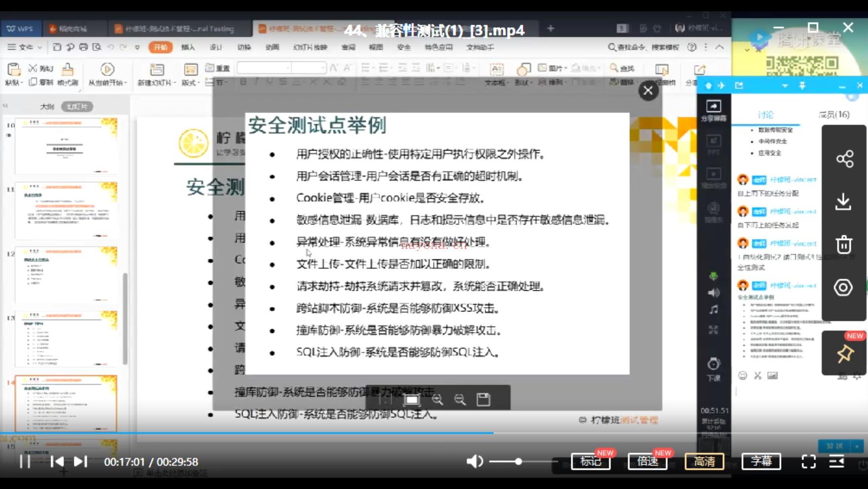Image resolution: width=868 pixels, height=489 pixels.
Task: Select the 视图 ribbon tab
Action: point(376,47)
